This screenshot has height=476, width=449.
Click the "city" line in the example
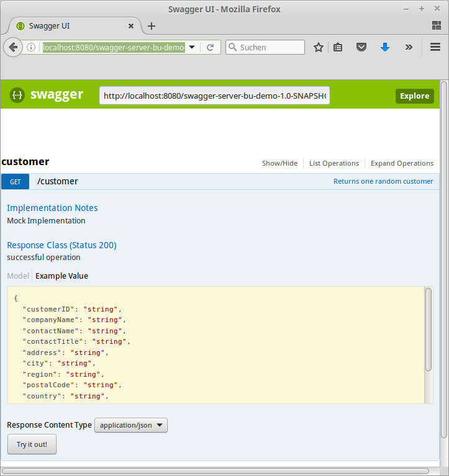pos(59,363)
